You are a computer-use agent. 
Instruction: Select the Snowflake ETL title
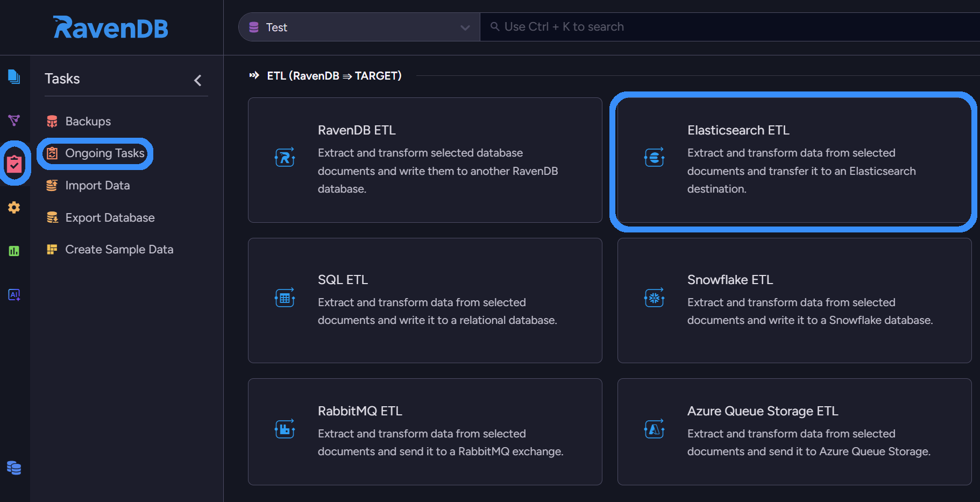pos(730,280)
